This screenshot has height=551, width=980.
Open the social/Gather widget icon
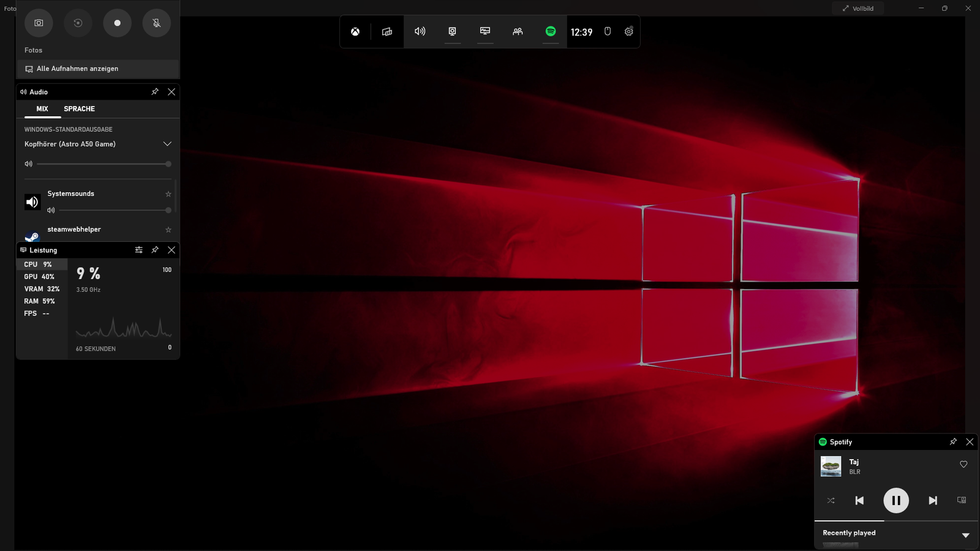pyautogui.click(x=518, y=31)
